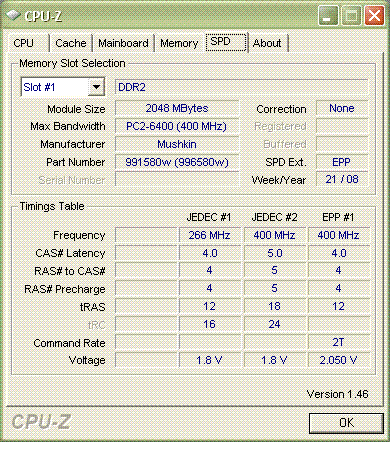Click JEDEC #2 RAS# Precharge value 5
The image size is (391, 450).
pos(275,288)
